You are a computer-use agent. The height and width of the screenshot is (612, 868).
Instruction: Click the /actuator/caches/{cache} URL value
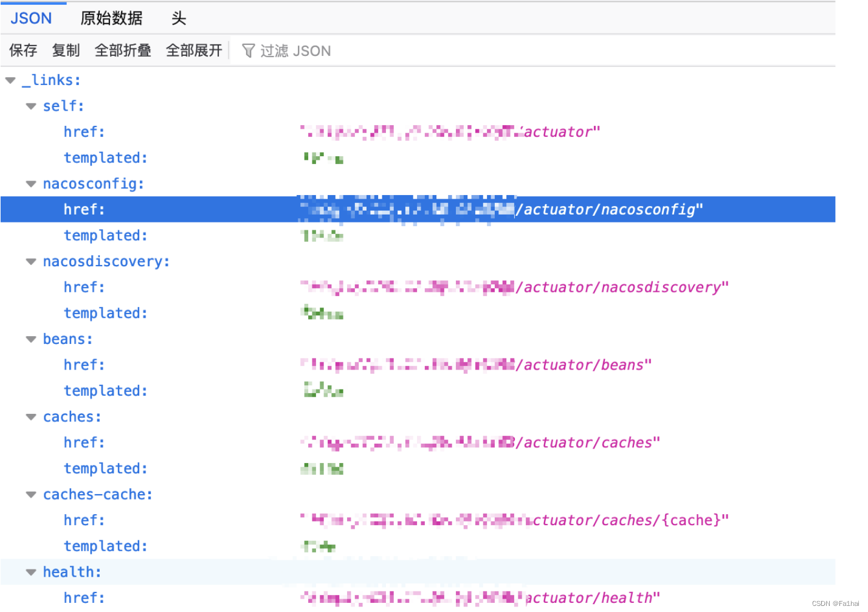(514, 521)
